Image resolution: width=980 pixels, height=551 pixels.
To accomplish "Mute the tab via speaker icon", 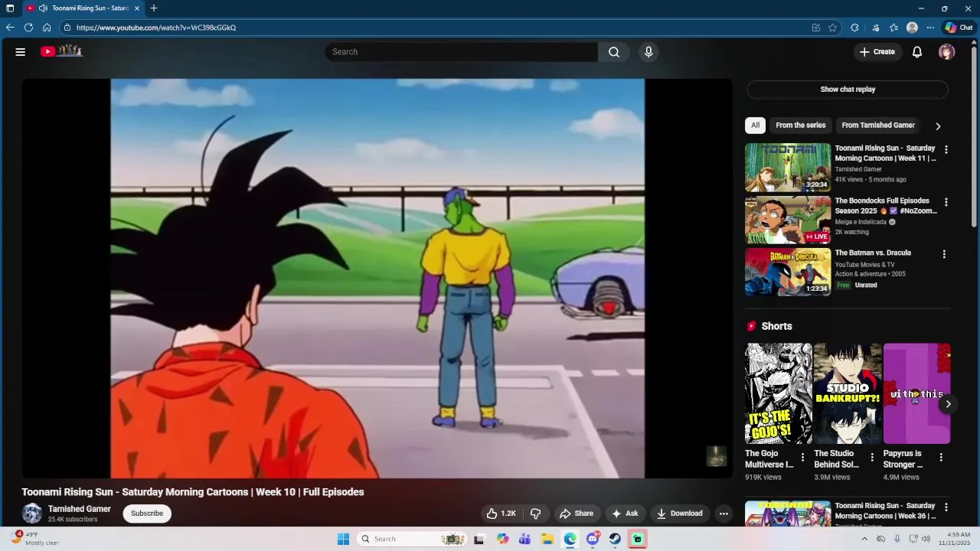I will [x=43, y=8].
